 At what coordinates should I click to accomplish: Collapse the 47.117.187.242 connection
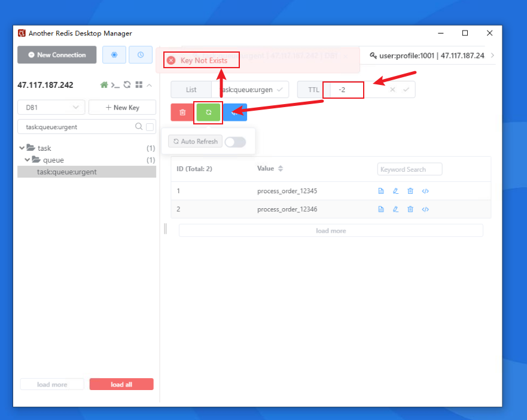coord(149,85)
